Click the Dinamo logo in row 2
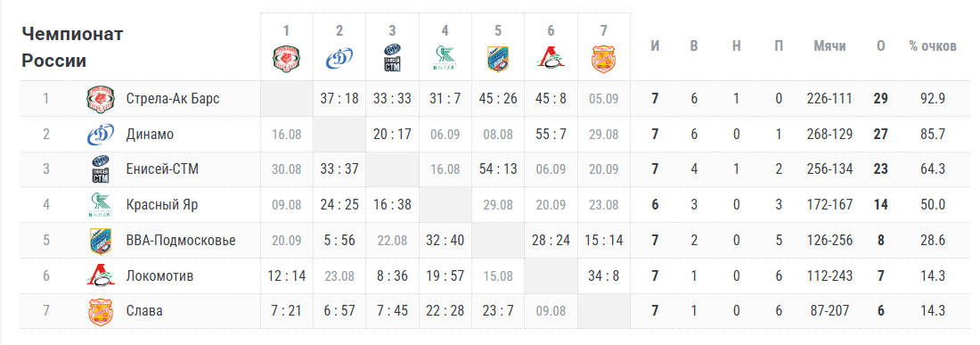 (101, 134)
